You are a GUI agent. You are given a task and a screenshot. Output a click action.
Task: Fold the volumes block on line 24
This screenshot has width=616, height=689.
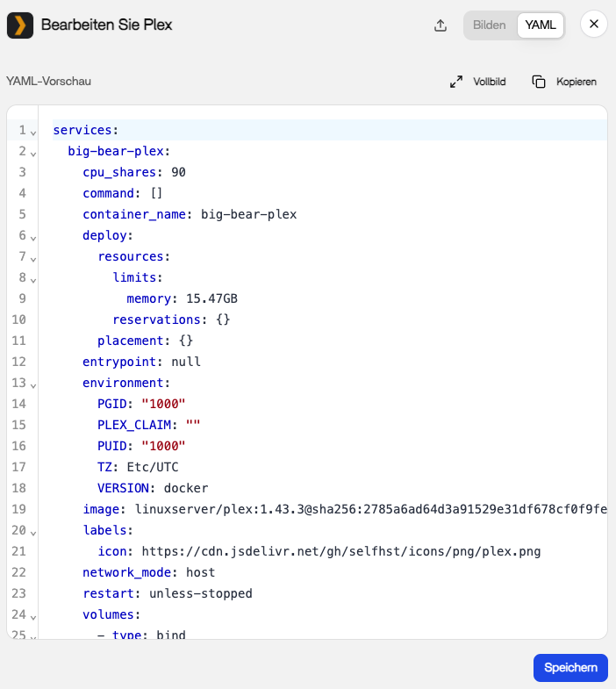[33, 617]
